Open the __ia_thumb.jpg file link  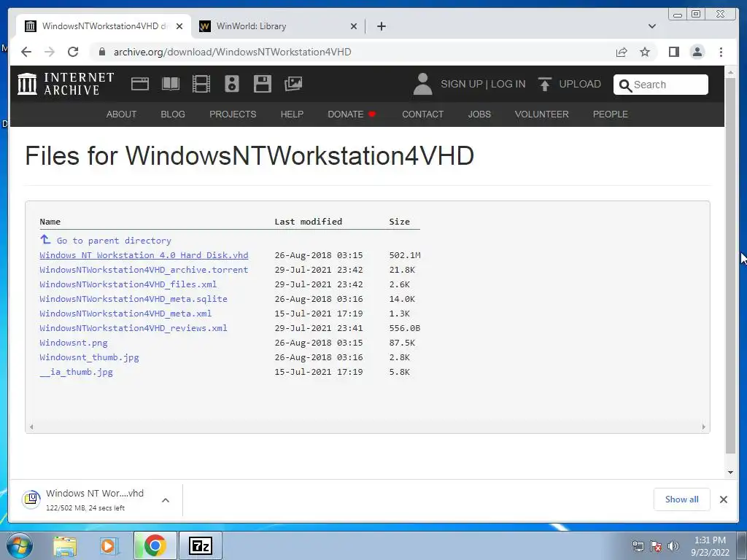click(76, 372)
